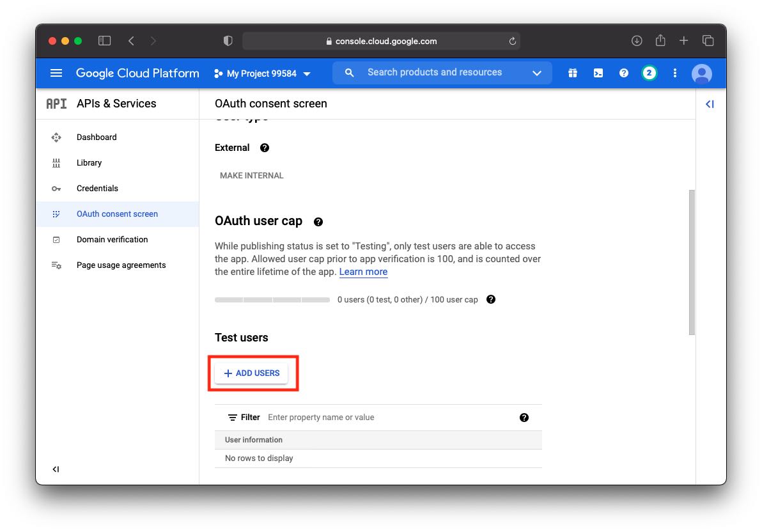Click help icon next to OAuth user cap

point(318,222)
